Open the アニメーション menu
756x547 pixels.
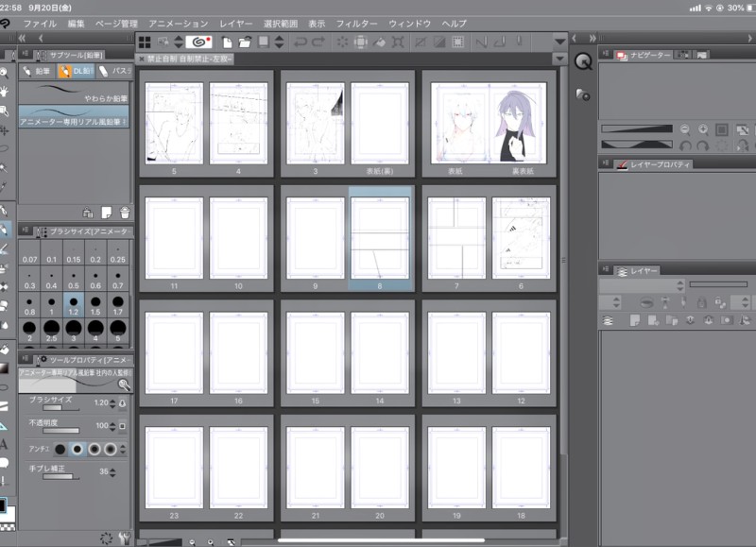coord(179,24)
